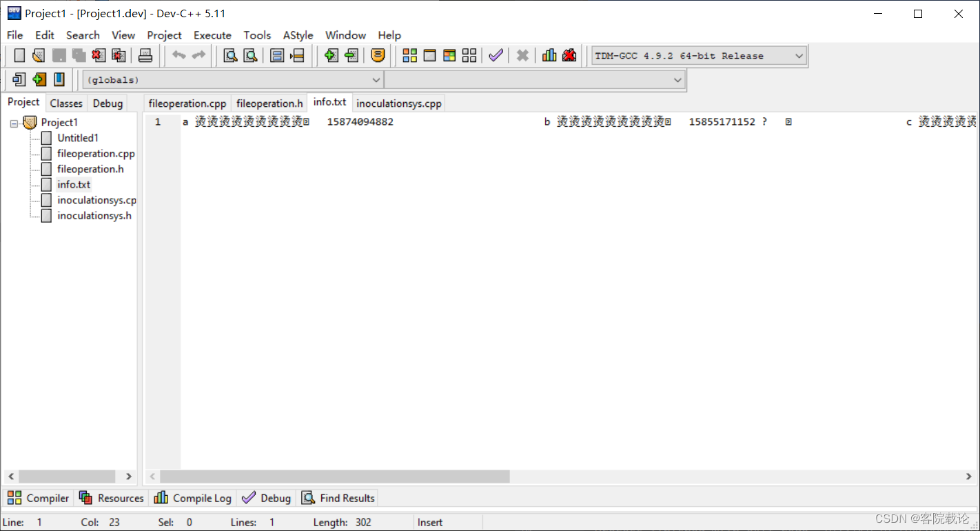Click the Redo arrow icon
Screen dimensions: 980x531
click(x=198, y=55)
